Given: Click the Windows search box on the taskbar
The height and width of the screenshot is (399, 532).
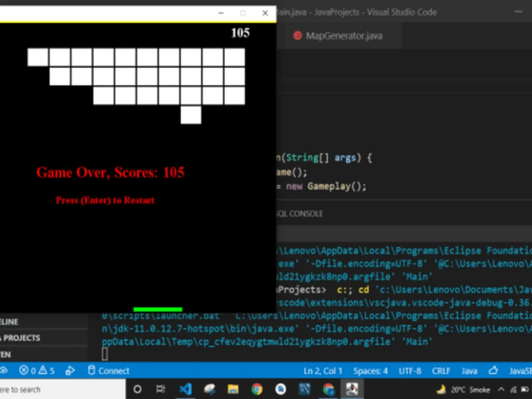Looking at the screenshot, I should click(x=59, y=389).
